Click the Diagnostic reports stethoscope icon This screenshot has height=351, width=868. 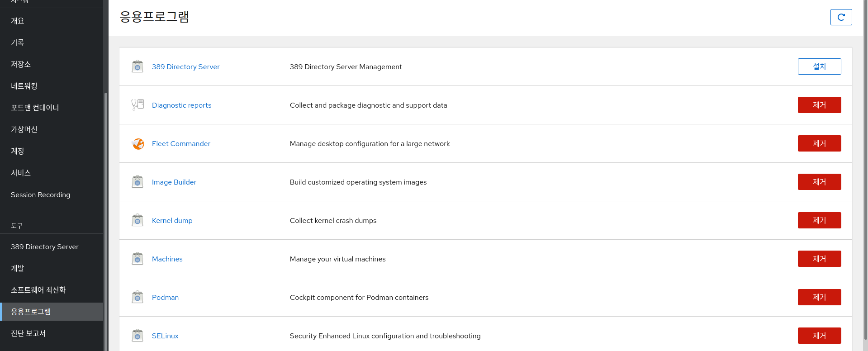(x=138, y=105)
